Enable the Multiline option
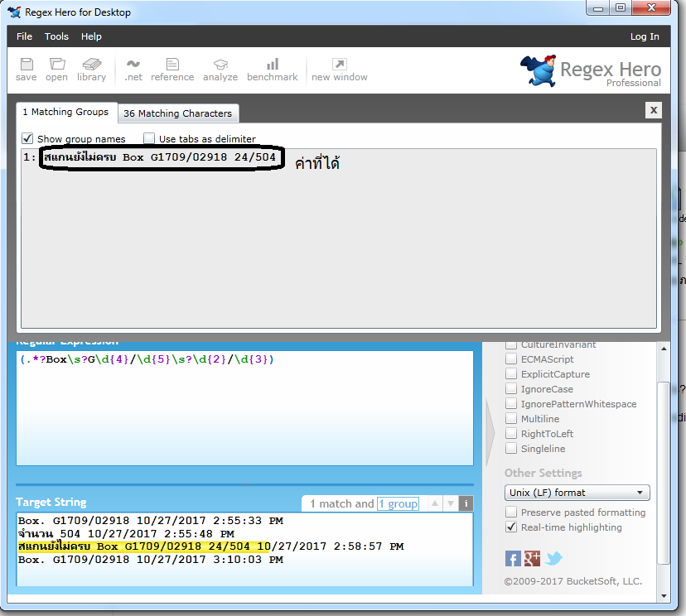 (x=511, y=418)
